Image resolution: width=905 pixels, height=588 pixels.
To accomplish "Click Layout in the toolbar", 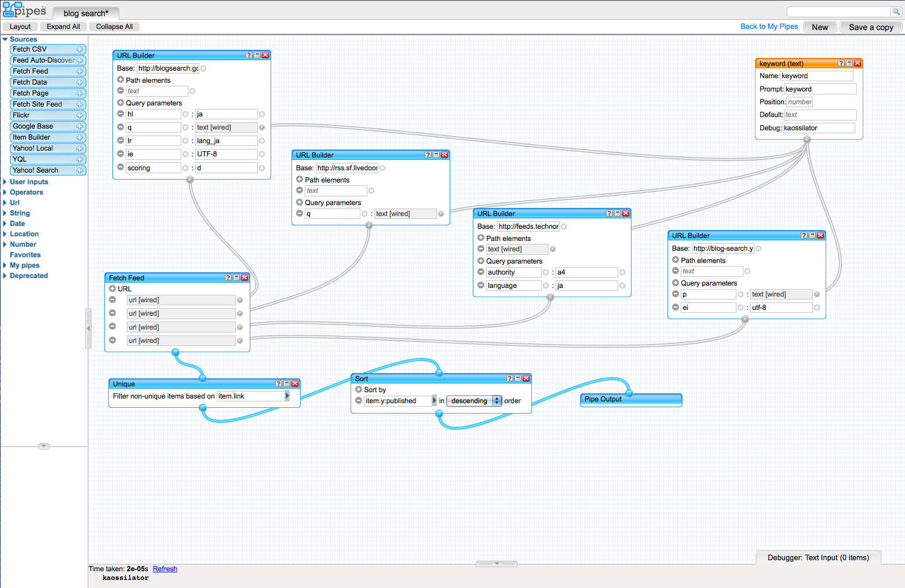I will (x=20, y=27).
